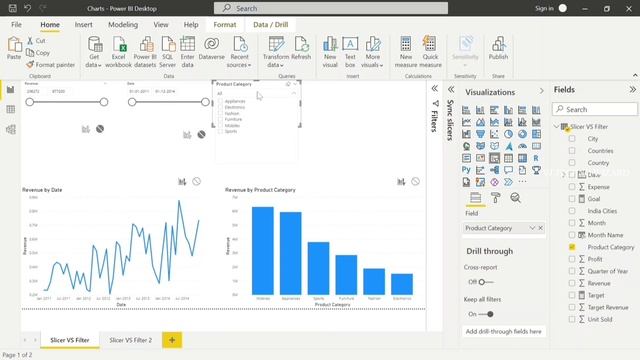Switch to Report view in left sidebar
This screenshot has width=640, height=360.
pos(11,89)
